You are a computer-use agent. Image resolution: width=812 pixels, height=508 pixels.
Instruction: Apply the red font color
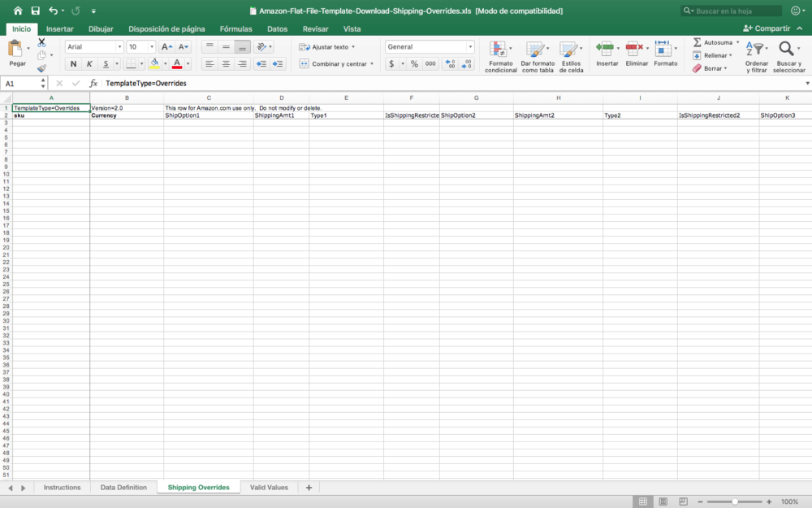point(177,63)
